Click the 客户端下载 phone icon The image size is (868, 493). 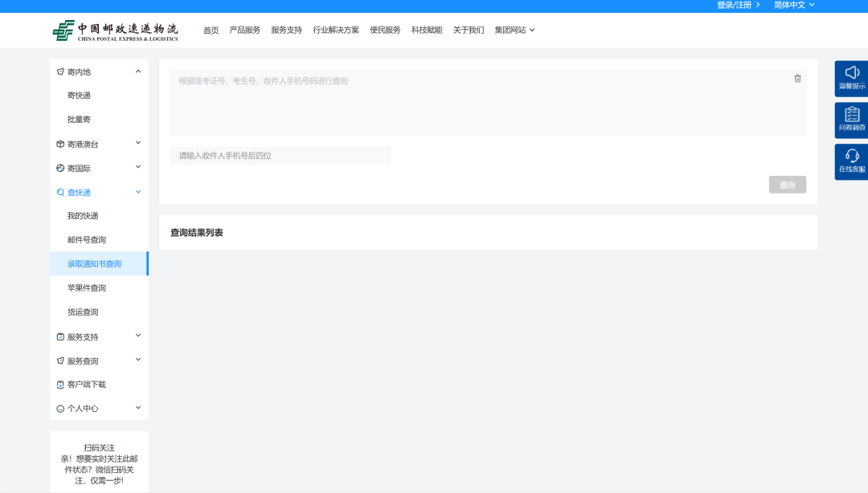[x=60, y=385]
